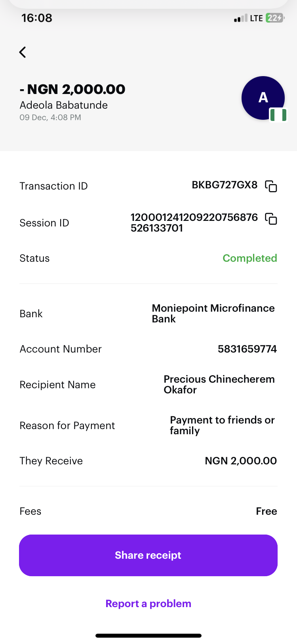Tap the 16:08 clock in status bar

pos(37,18)
